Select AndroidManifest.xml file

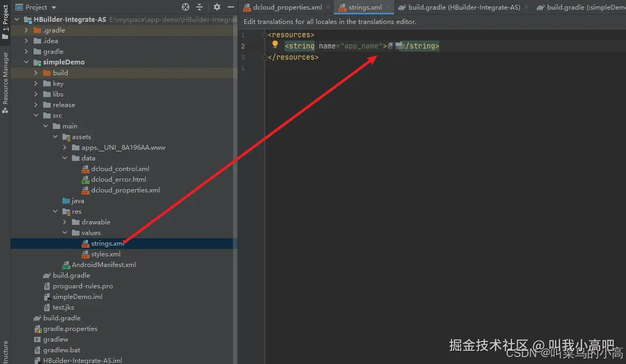click(x=104, y=265)
